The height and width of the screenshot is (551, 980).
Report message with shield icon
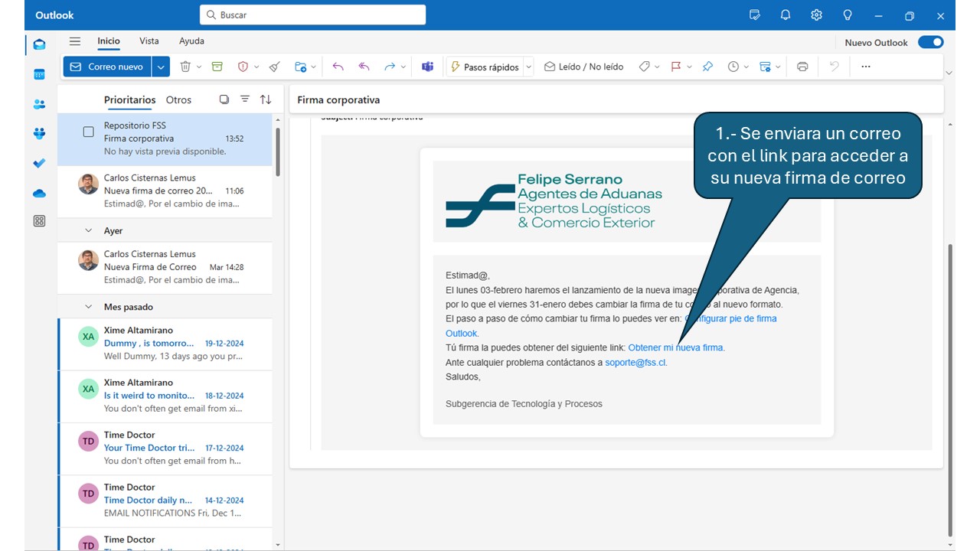pyautogui.click(x=243, y=67)
